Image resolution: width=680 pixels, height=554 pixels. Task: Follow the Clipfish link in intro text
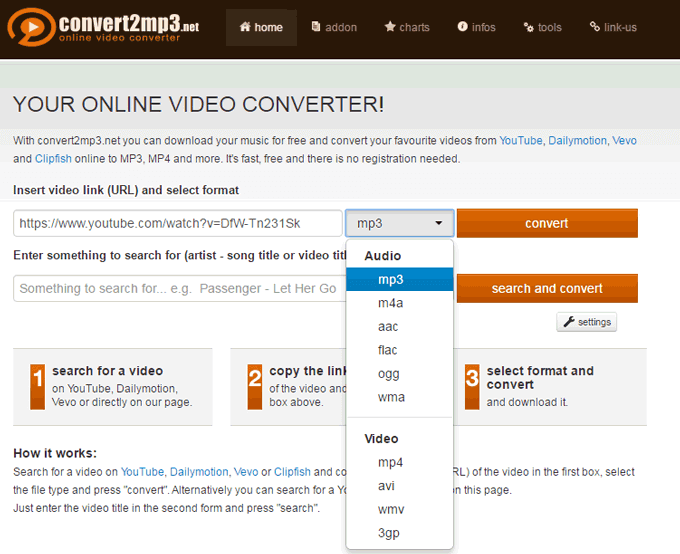pyautogui.click(x=53, y=159)
